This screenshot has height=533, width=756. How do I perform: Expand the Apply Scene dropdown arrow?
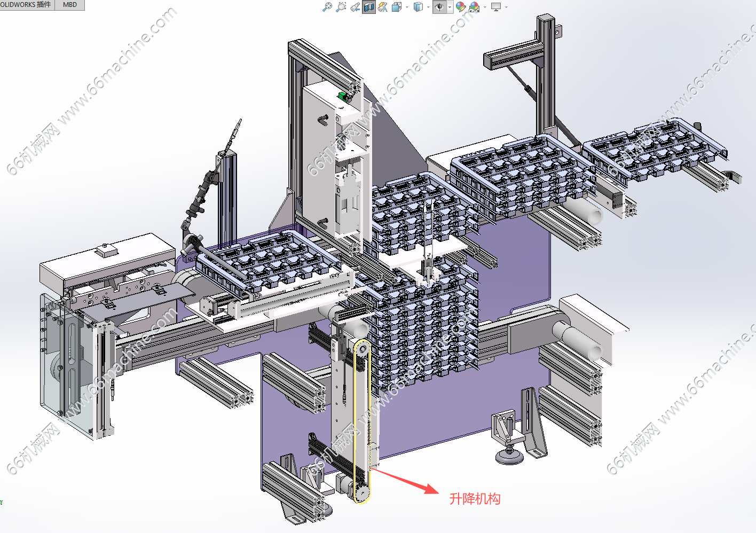pos(485,7)
